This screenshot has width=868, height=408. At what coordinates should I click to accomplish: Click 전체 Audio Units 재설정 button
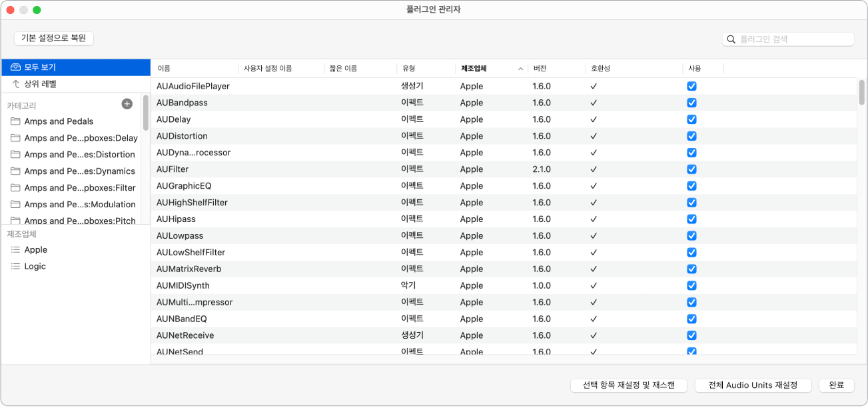coord(753,385)
